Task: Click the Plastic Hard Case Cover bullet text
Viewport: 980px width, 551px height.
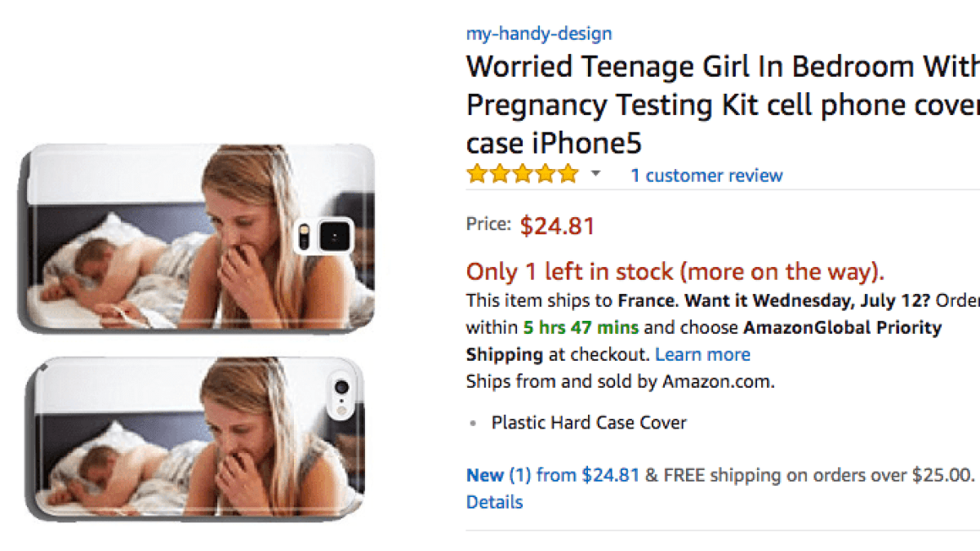Action: point(589,423)
